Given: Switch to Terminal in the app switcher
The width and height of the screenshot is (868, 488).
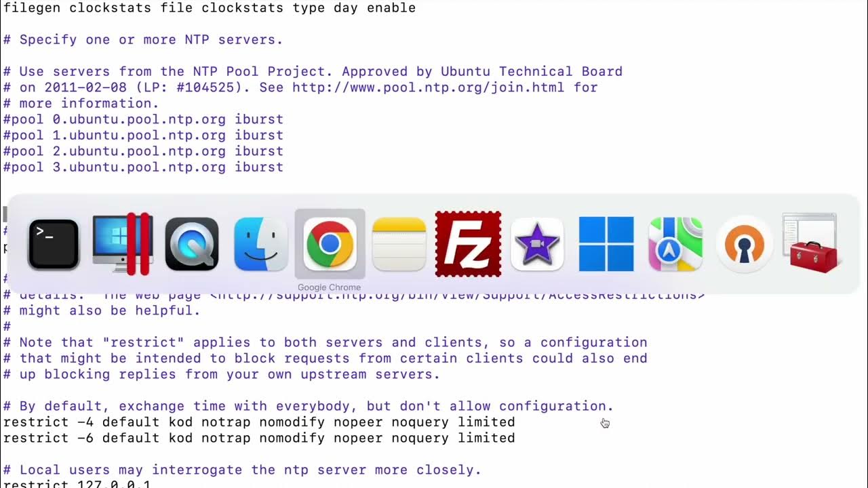Looking at the screenshot, I should [54, 245].
